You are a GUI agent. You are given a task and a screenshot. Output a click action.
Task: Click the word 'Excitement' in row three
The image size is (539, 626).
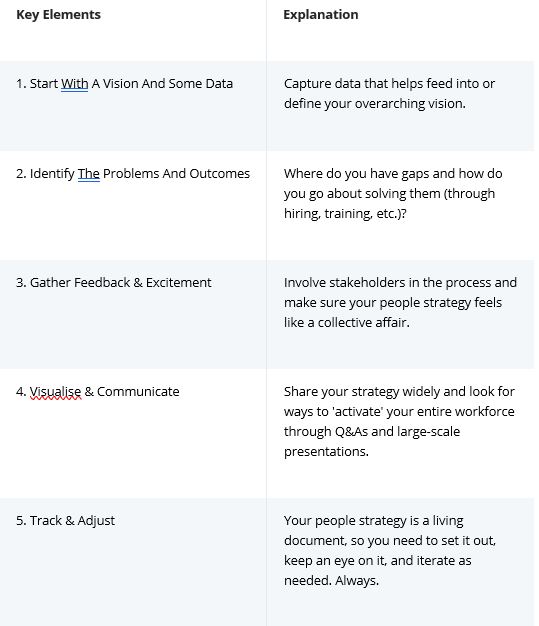tap(178, 283)
